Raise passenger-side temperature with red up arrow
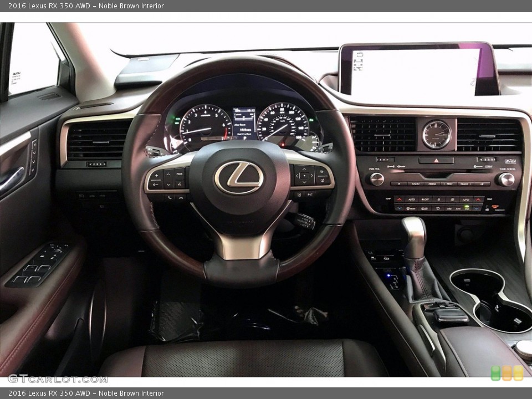This screenshot has height=399, width=532. 478,199
